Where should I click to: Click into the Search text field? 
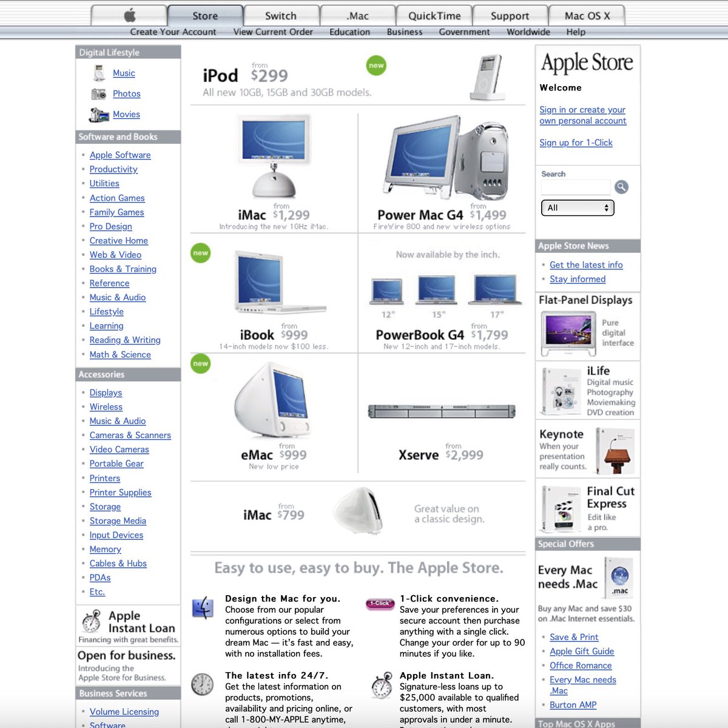tap(576, 187)
